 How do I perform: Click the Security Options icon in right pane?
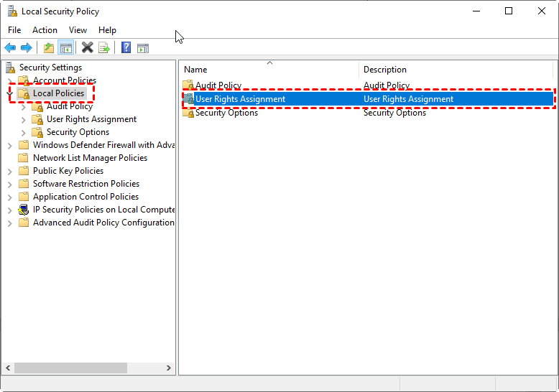188,113
